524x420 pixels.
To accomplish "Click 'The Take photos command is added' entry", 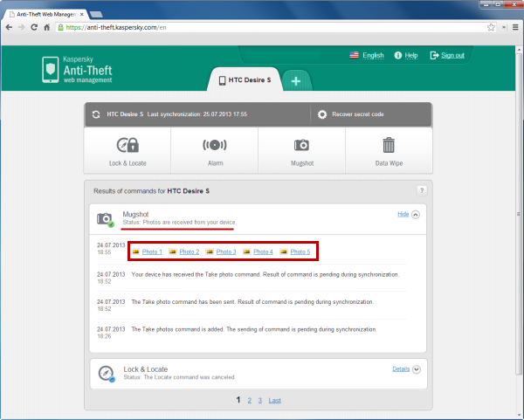I will click(x=254, y=329).
